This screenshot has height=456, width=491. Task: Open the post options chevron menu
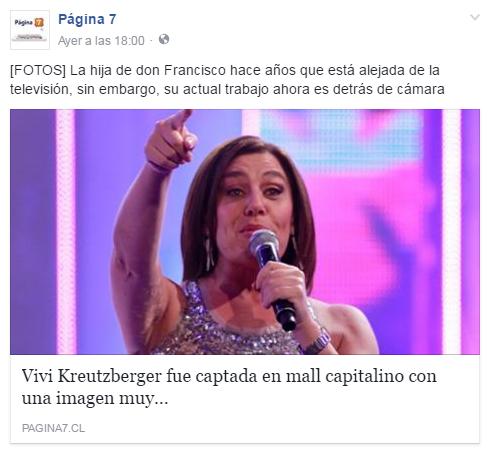[x=475, y=17]
